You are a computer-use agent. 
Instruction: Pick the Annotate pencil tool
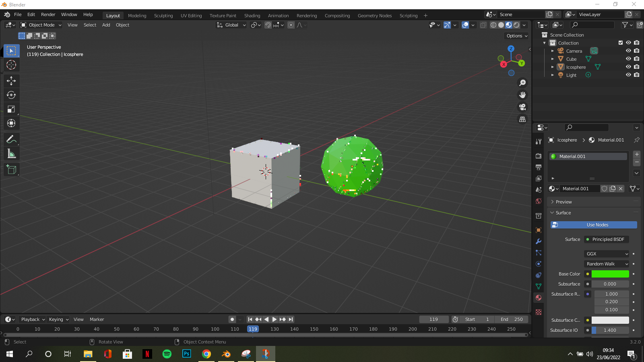click(x=11, y=140)
